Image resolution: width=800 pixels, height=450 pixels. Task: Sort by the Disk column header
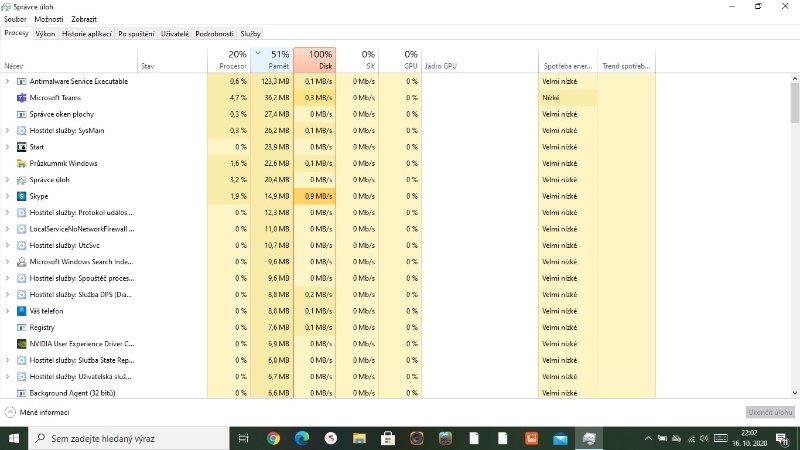click(314, 60)
